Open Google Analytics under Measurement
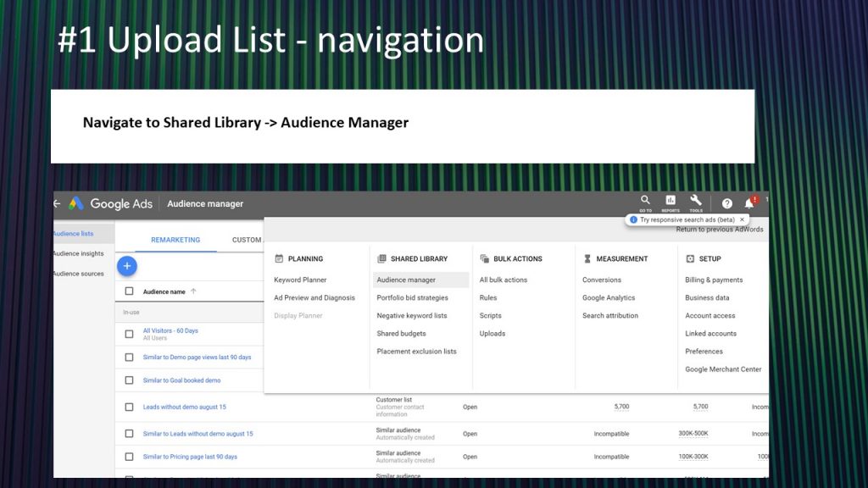Viewport: 868px width, 488px height. click(609, 297)
